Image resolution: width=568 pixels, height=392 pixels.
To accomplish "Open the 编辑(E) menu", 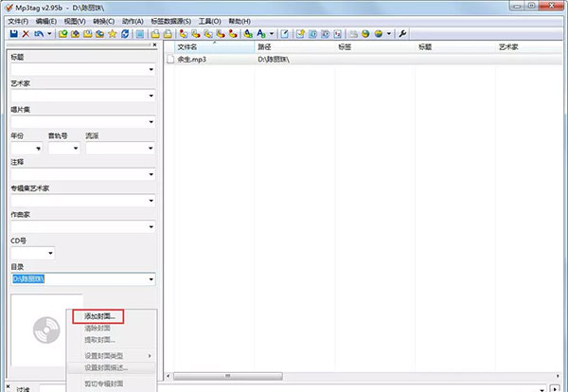I will point(46,22).
